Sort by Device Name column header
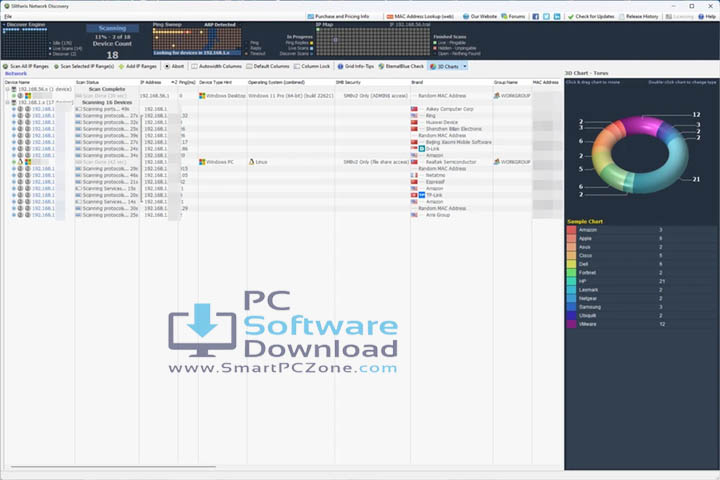Screen dimensions: 720x480 pos(39,83)
